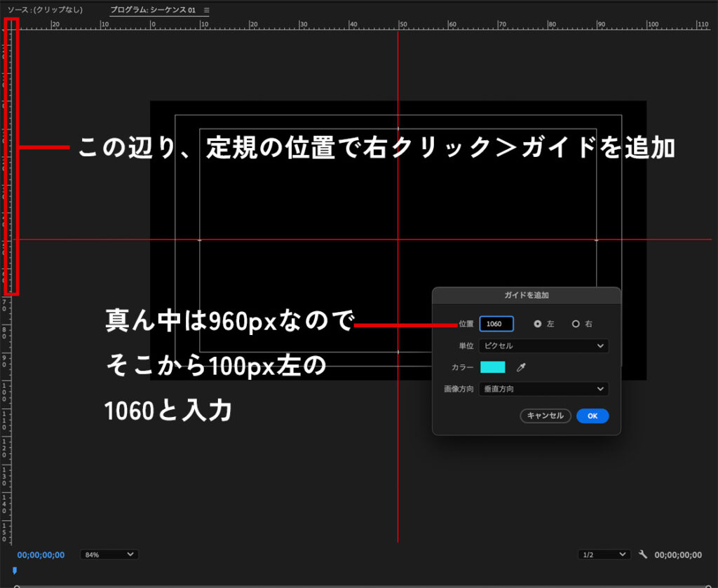This screenshot has height=588, width=718.
Task: Select the 右 (right) radio option
Action: pyautogui.click(x=576, y=324)
